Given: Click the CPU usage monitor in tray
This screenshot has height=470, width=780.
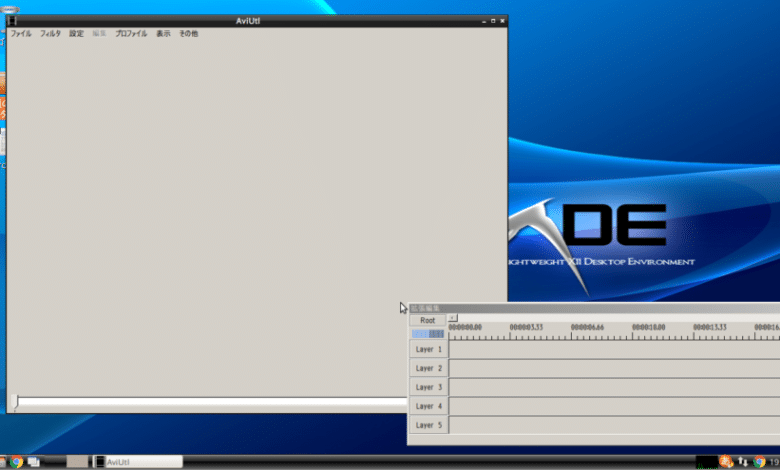Looking at the screenshot, I should pos(706,462).
